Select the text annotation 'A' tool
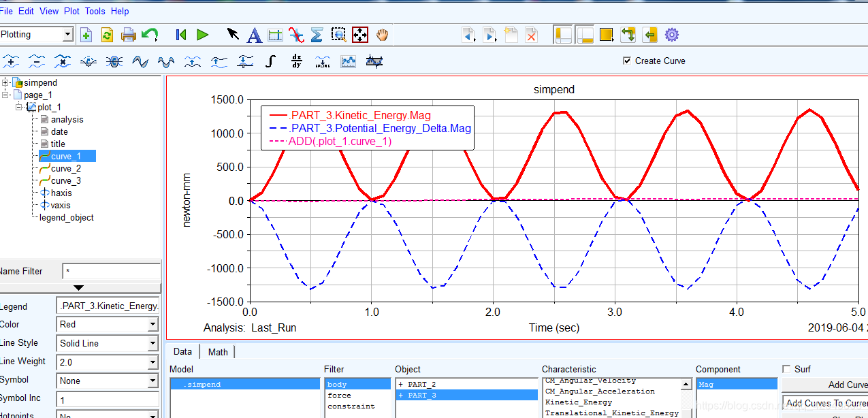Viewport: 868px width, 418px height. 254,35
